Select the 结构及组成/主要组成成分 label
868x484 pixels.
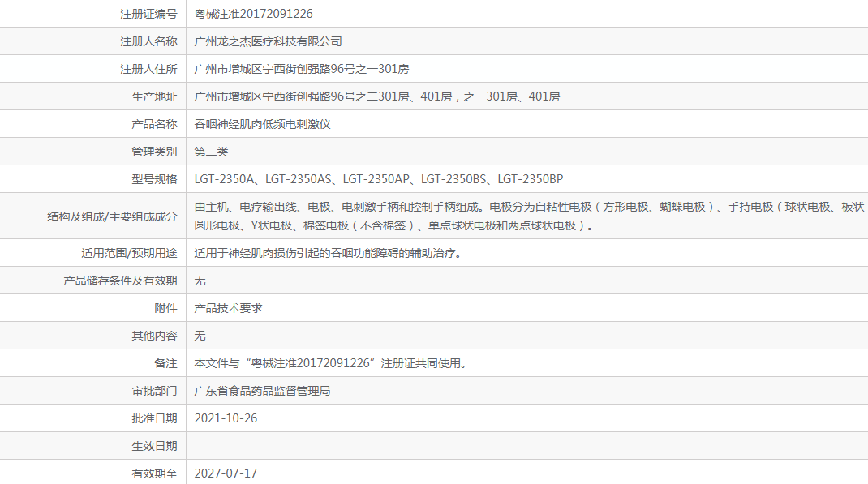point(112,216)
